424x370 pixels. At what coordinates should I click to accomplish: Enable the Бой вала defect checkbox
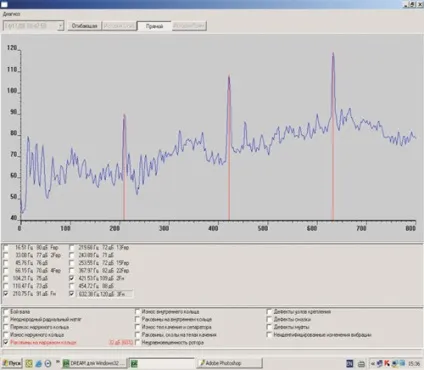click(6, 312)
